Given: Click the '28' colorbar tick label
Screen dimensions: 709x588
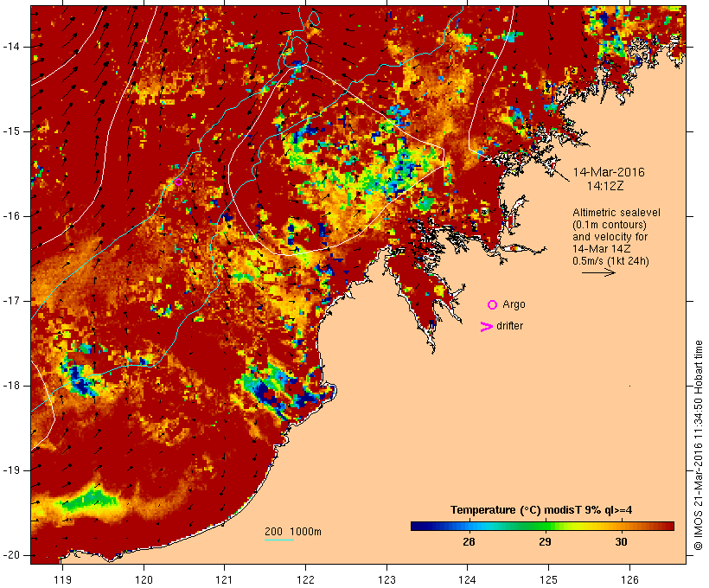Looking at the screenshot, I should pyautogui.click(x=469, y=541).
